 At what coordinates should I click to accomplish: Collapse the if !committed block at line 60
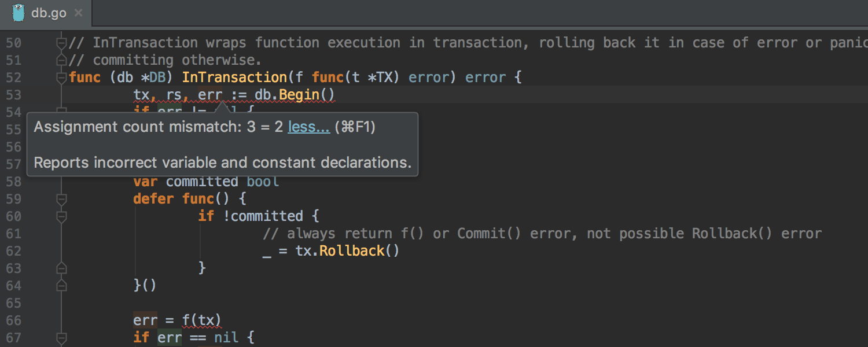[x=61, y=216]
